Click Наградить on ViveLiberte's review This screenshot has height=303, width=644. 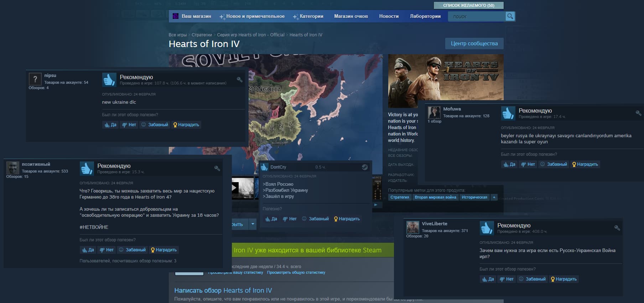pos(563,279)
